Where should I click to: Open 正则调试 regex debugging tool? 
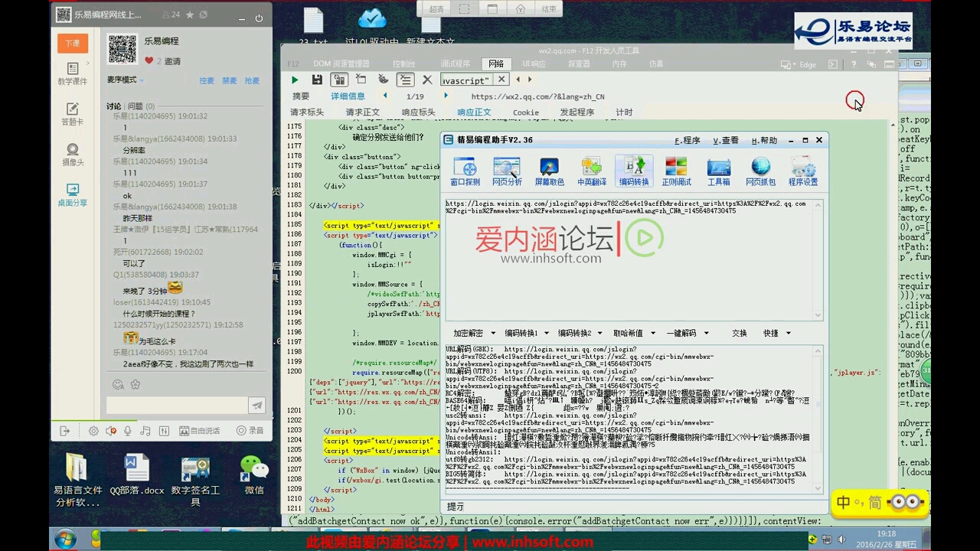676,171
